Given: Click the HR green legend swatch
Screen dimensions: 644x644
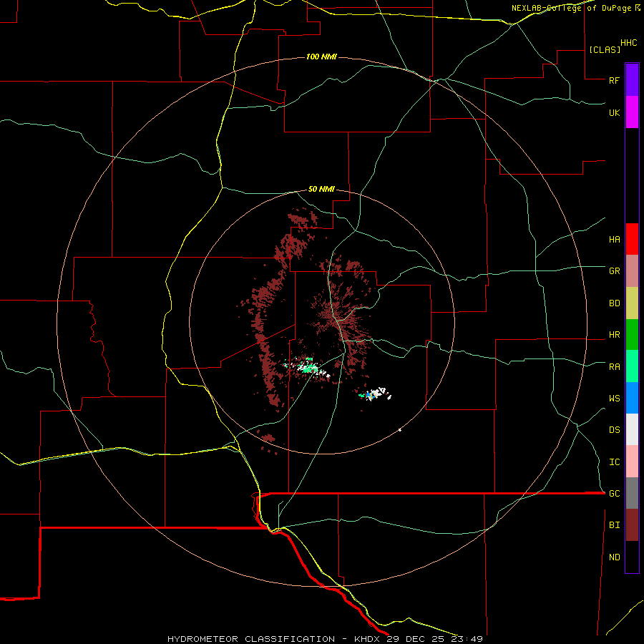Looking at the screenshot, I should click(632, 335).
